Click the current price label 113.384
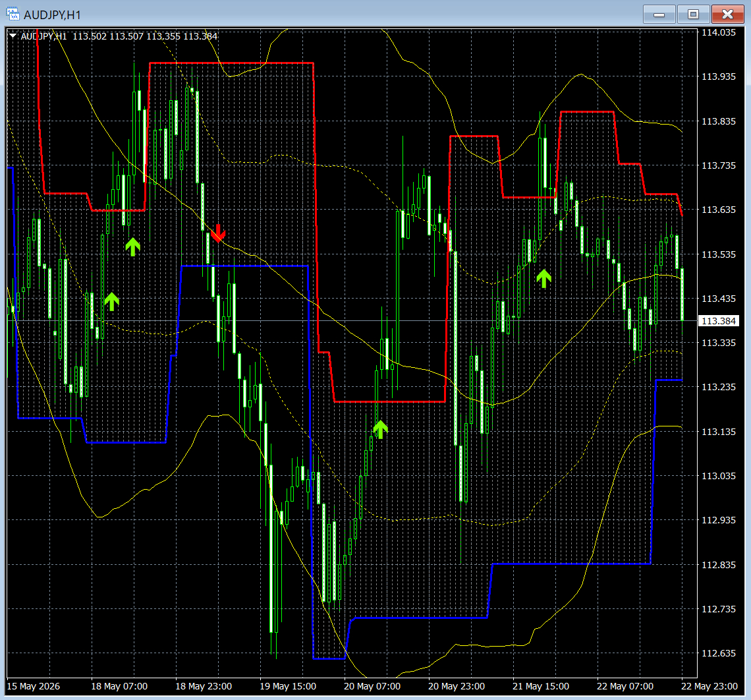 pos(719,321)
